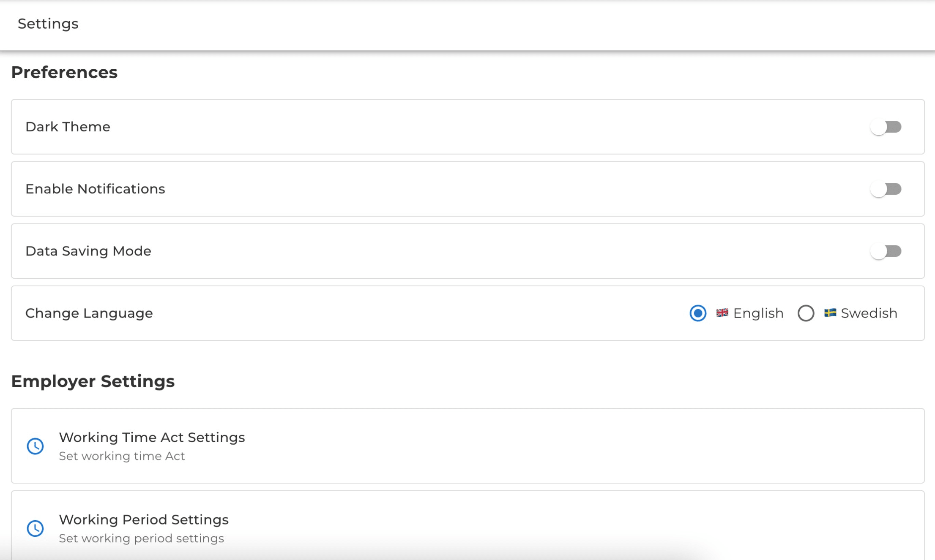Click the clock icon for Working Time Act

[35, 446]
